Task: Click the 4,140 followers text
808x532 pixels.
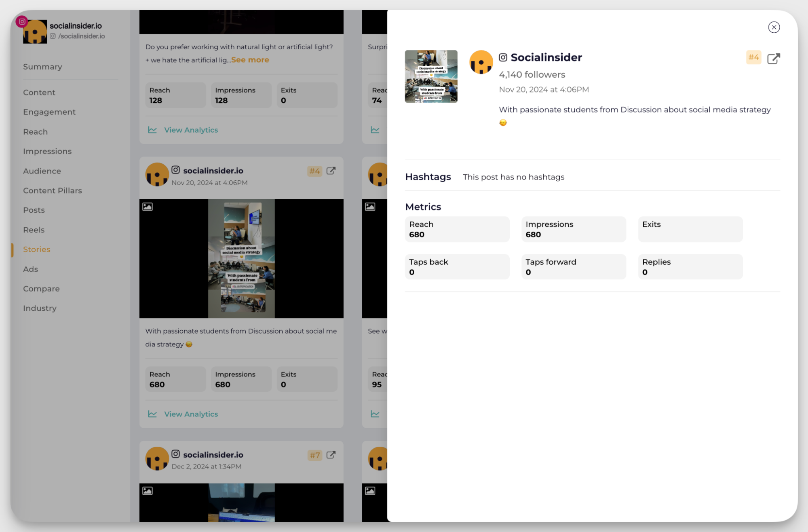Action: pyautogui.click(x=532, y=75)
